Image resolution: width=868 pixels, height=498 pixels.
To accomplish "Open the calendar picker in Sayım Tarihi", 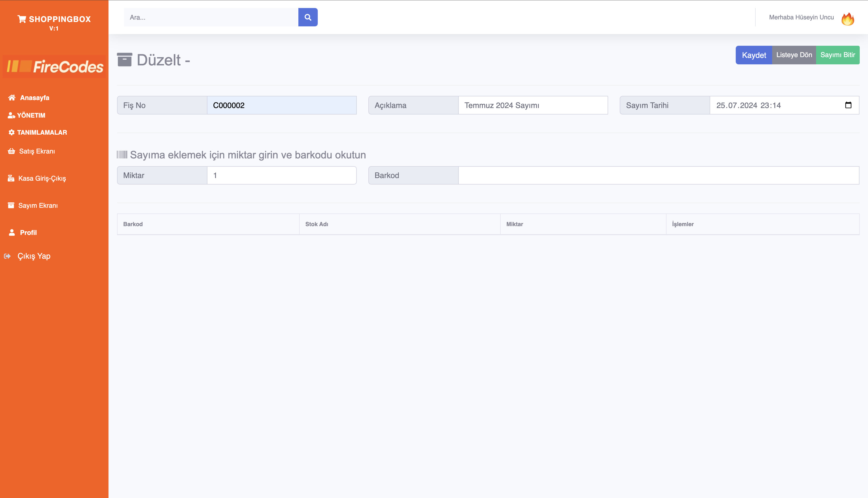I will (x=848, y=105).
